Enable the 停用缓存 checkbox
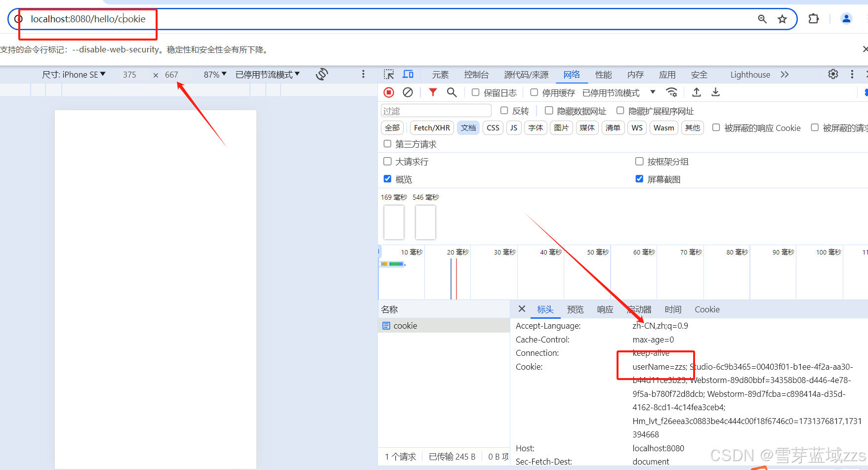The width and height of the screenshot is (868, 470). [x=534, y=92]
